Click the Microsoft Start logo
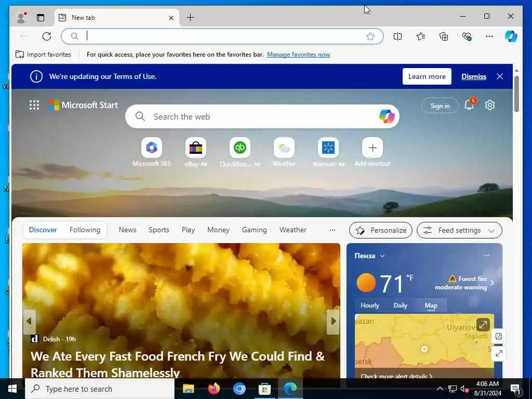This screenshot has height=399, width=532. click(83, 105)
